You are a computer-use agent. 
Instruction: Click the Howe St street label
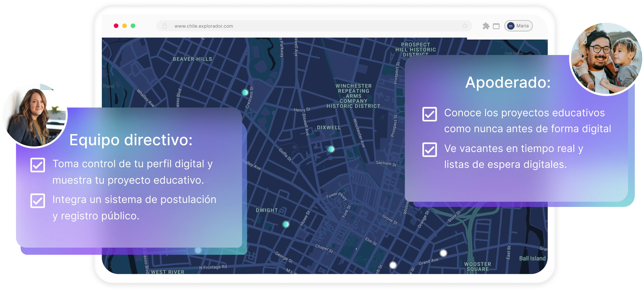[305, 218]
